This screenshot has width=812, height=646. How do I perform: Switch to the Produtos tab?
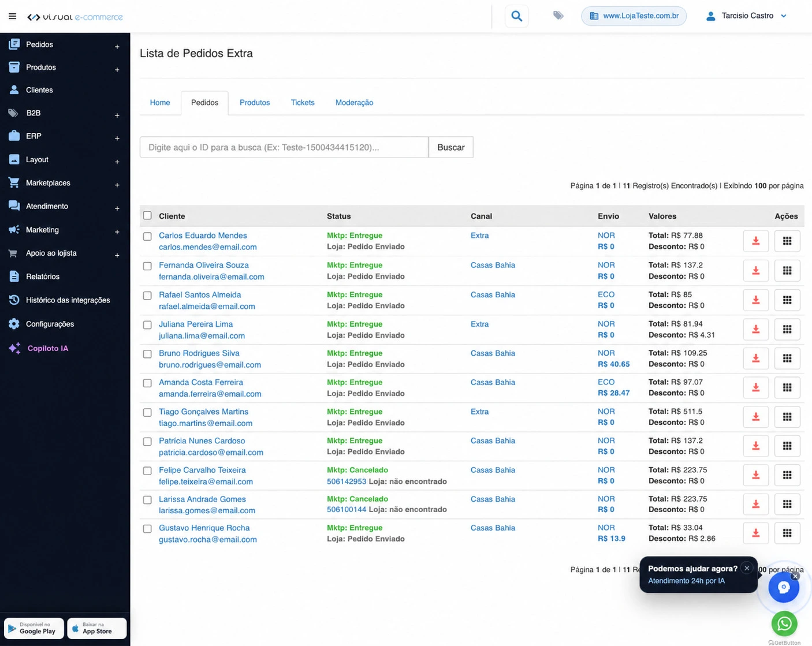pyautogui.click(x=255, y=103)
